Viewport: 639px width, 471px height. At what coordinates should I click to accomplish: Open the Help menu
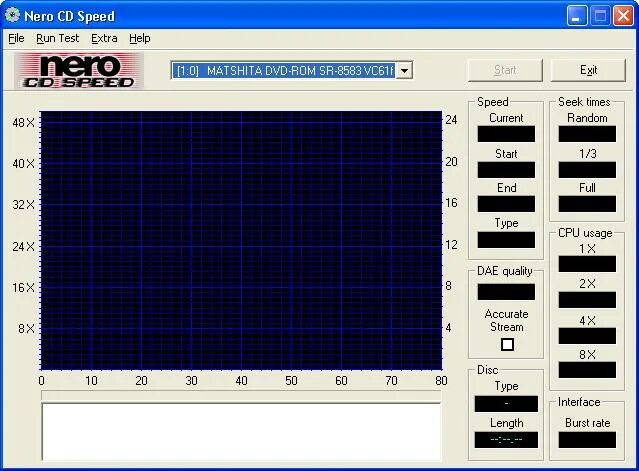(x=140, y=38)
